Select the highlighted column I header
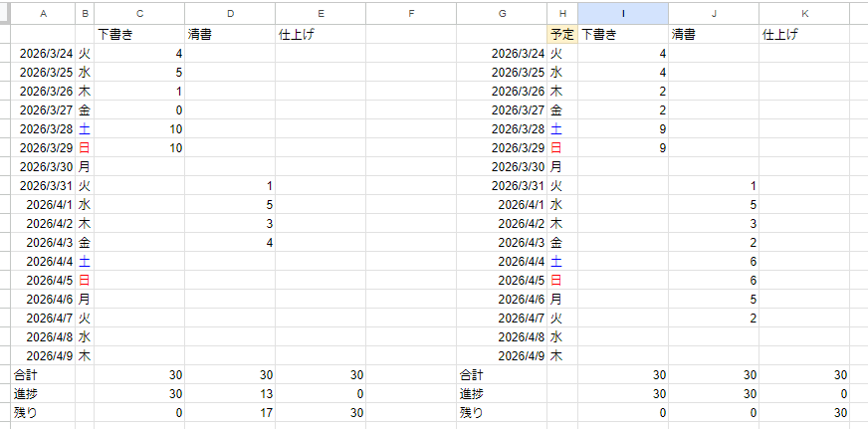Image resolution: width=868 pixels, height=429 pixels. [622, 13]
